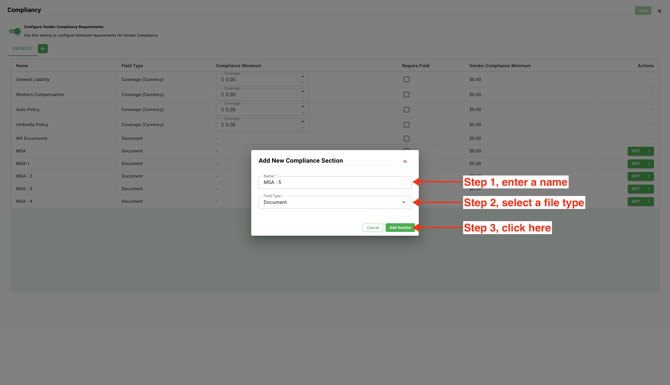Close the Add New Compliance Section dialog
This screenshot has height=385, width=670.
coord(405,162)
